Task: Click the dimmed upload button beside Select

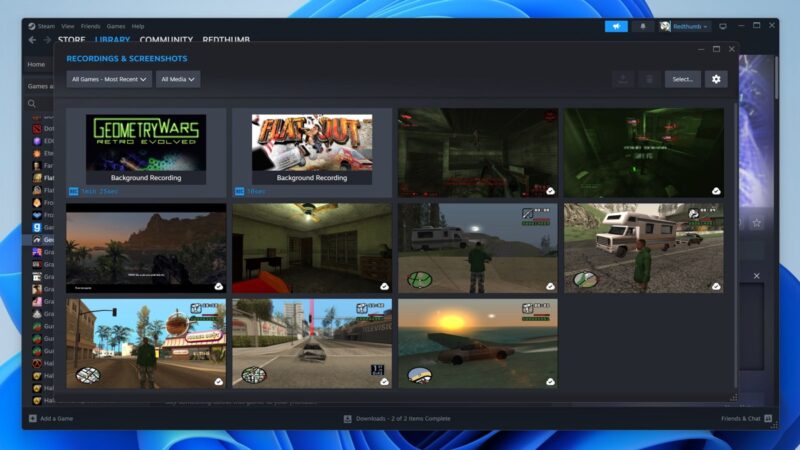Action: (x=623, y=79)
